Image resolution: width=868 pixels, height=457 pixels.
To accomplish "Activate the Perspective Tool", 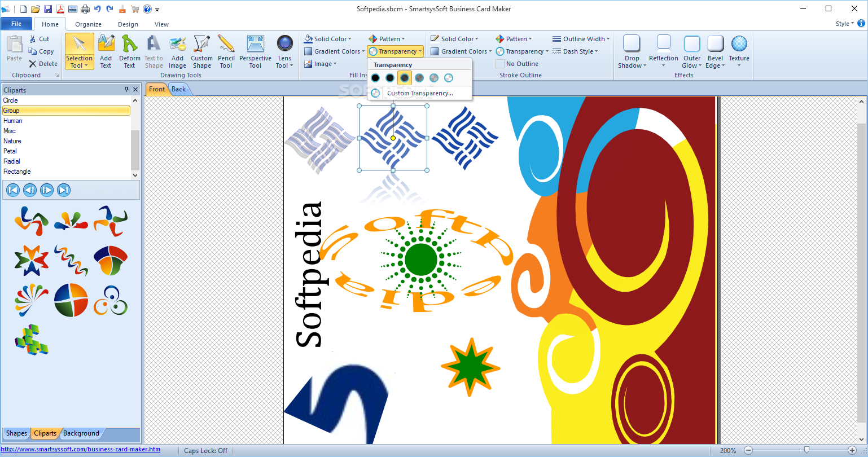I will tap(255, 51).
